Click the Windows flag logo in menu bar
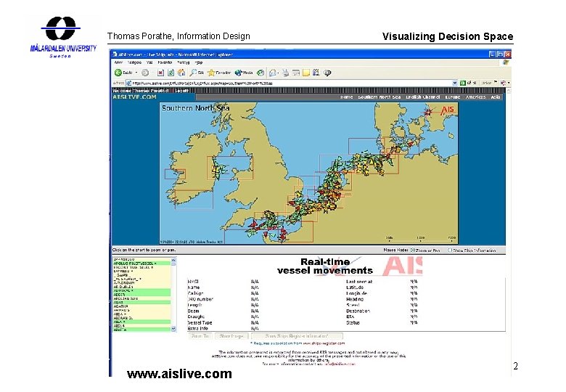Viewport: 566px width, 392px height. pos(506,62)
